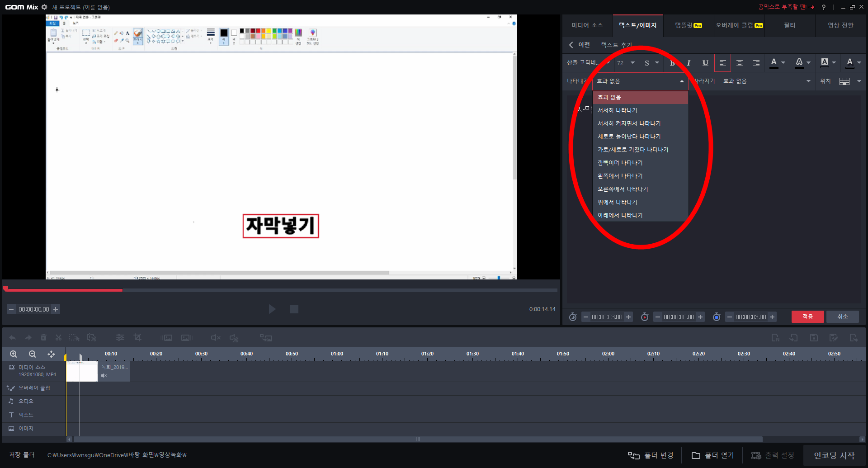Click the scissors cut clip icon

click(x=58, y=338)
